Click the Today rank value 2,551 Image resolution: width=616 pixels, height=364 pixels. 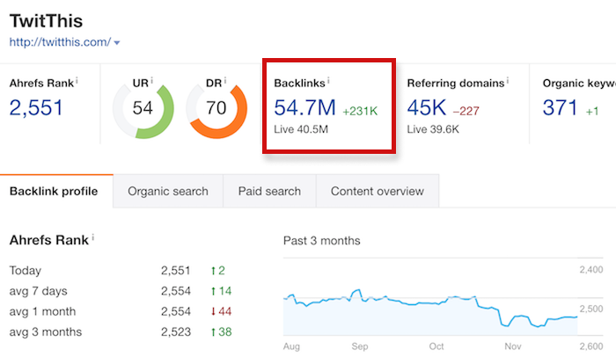point(176,271)
